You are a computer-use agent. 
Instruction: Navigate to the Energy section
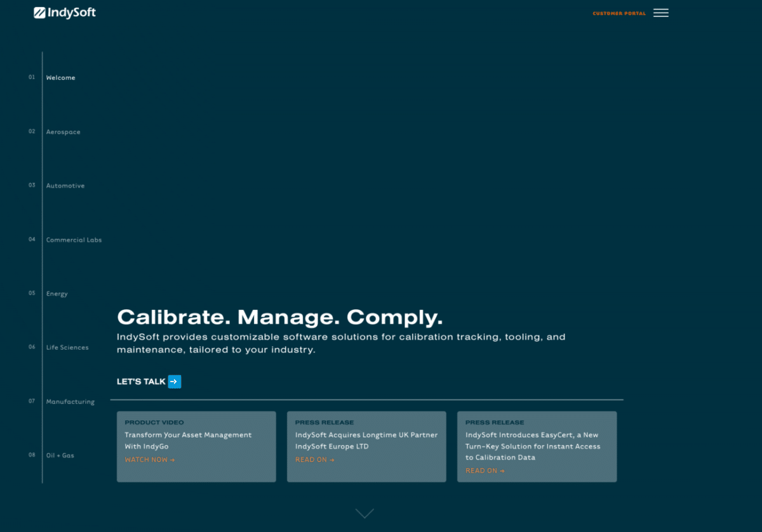coord(57,294)
